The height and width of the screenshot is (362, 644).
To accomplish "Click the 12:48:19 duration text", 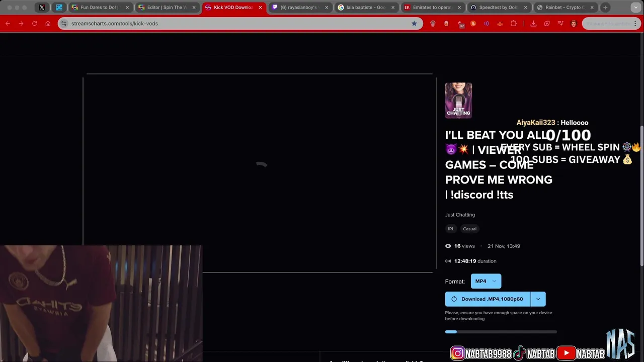I will coord(475,261).
